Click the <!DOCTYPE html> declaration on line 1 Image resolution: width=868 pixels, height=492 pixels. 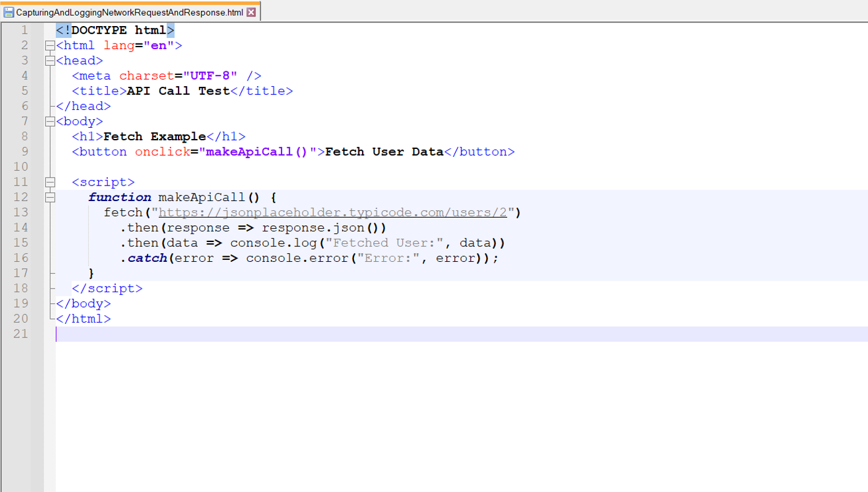115,30
